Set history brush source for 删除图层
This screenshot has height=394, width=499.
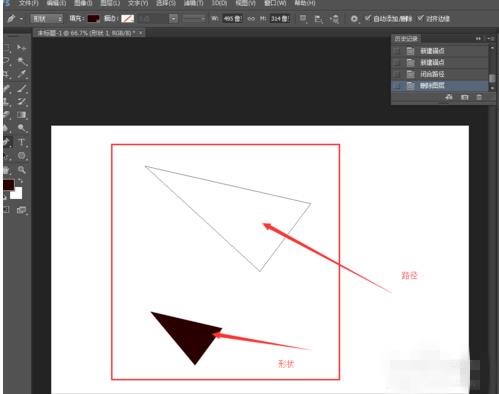(397, 86)
